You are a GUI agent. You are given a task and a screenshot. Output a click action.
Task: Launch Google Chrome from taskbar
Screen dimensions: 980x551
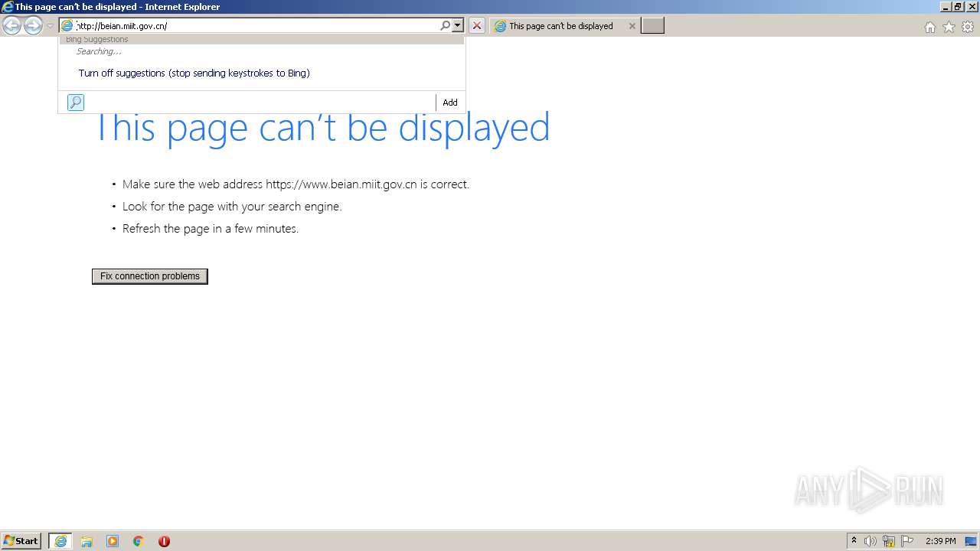pos(139,541)
